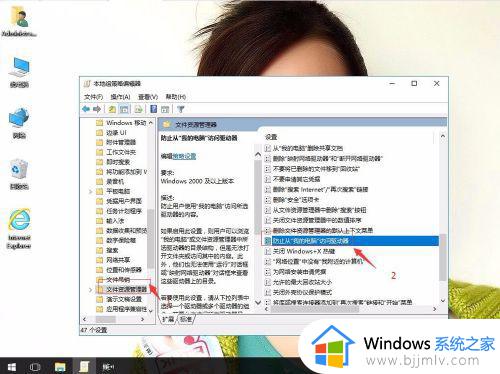This screenshot has width=500, height=374.
Task: Select setting 关闭文件资源管理器中的数值排序
Action: coord(317,220)
